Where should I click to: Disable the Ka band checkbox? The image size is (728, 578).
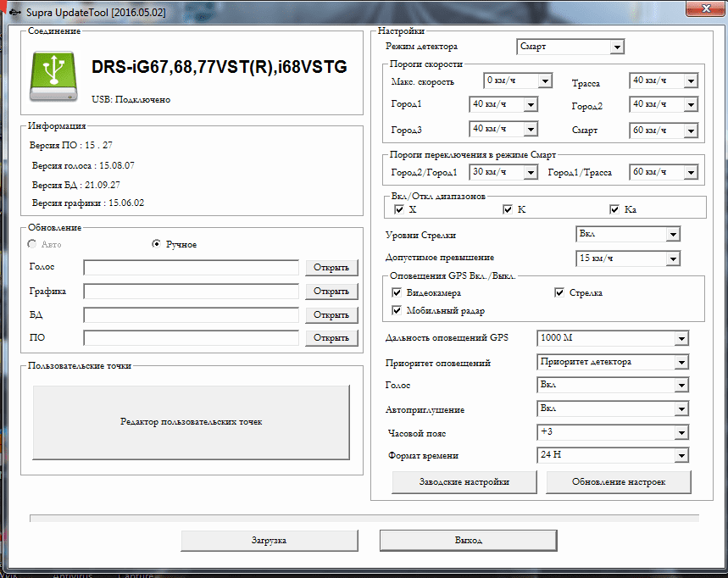click(x=614, y=209)
